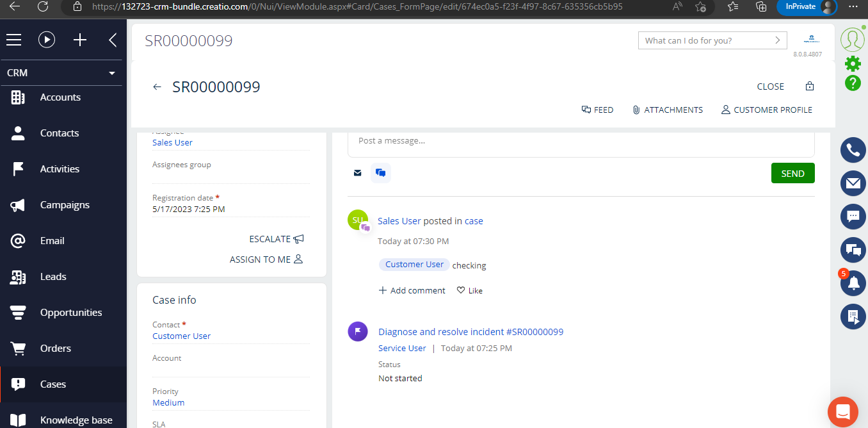
Task: Click the lock icon next to CLOSE
Action: (x=809, y=86)
